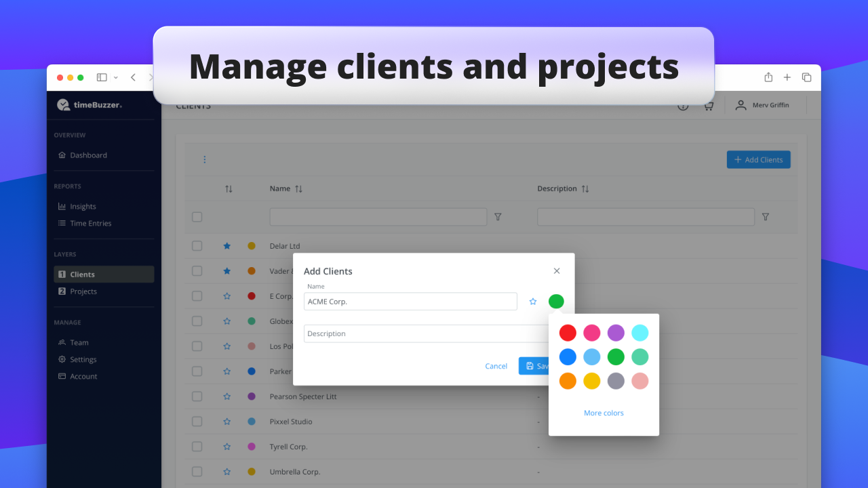Viewport: 868px width, 488px height.
Task: Pick the teal color swatch
Action: tap(640, 357)
